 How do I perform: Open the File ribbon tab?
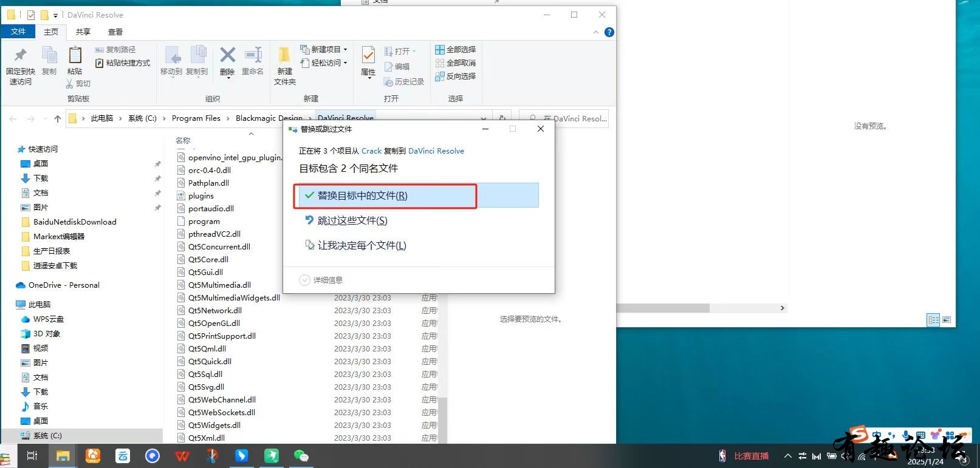coord(18,32)
